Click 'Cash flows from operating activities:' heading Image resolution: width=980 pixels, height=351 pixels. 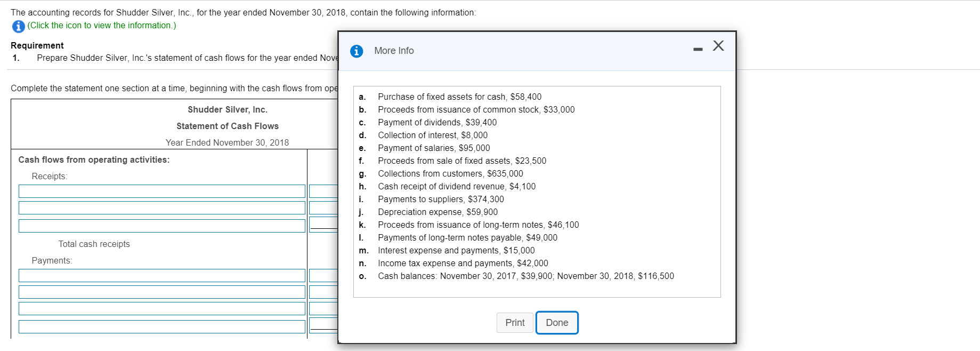coord(94,159)
